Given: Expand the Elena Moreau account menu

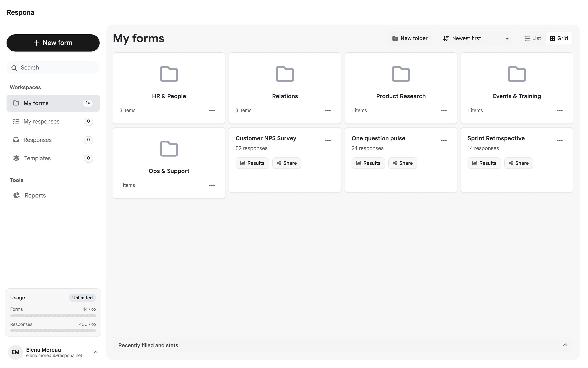Looking at the screenshot, I should [96, 352].
